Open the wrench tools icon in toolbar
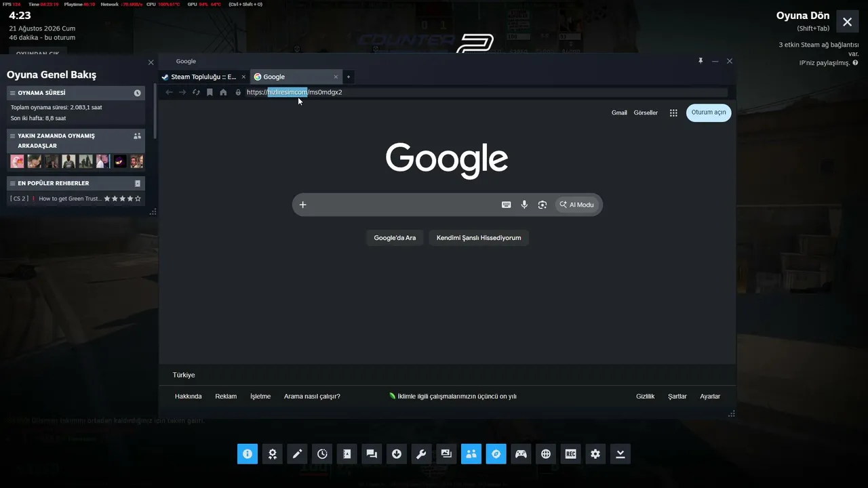868x488 pixels. click(x=421, y=454)
